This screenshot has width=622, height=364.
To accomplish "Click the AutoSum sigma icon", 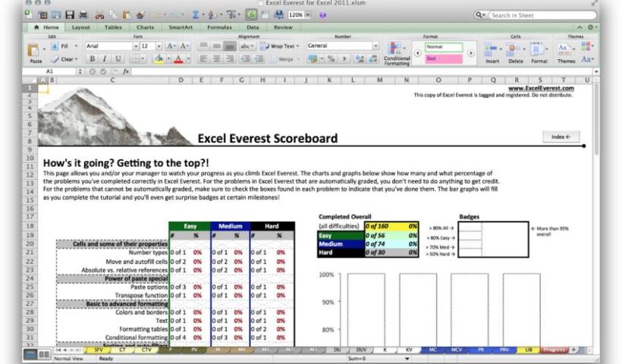I will point(196,15).
